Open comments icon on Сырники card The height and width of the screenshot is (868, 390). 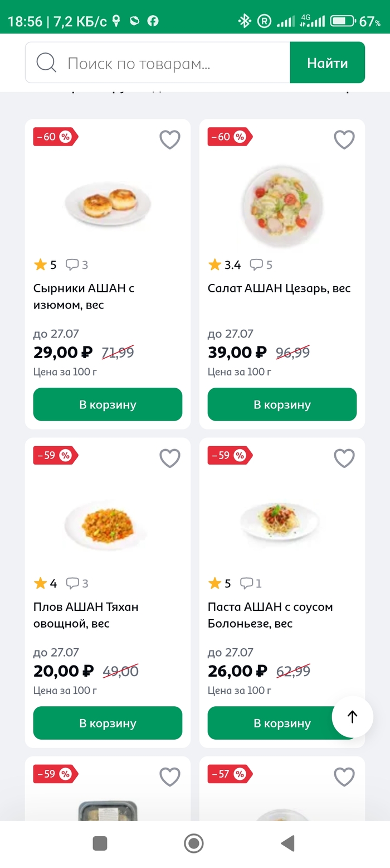pyautogui.click(x=73, y=265)
